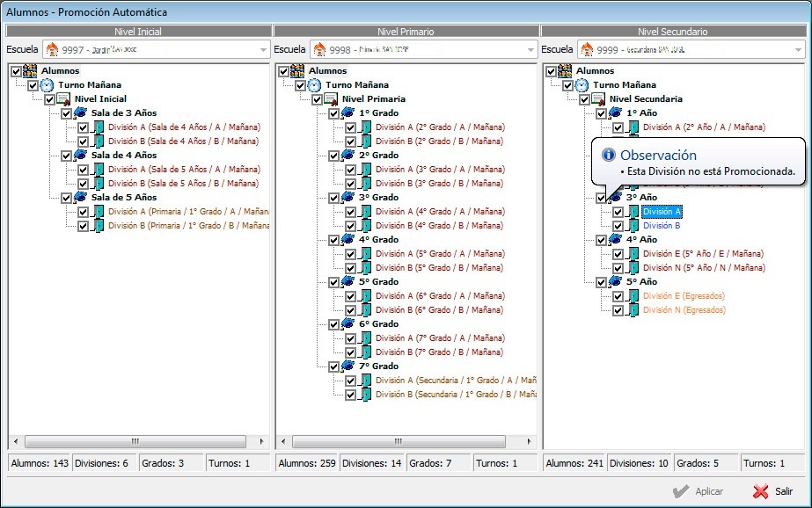Click the right scroll arrow in Nivel Primario panel
The image size is (812, 508).
[529, 441]
